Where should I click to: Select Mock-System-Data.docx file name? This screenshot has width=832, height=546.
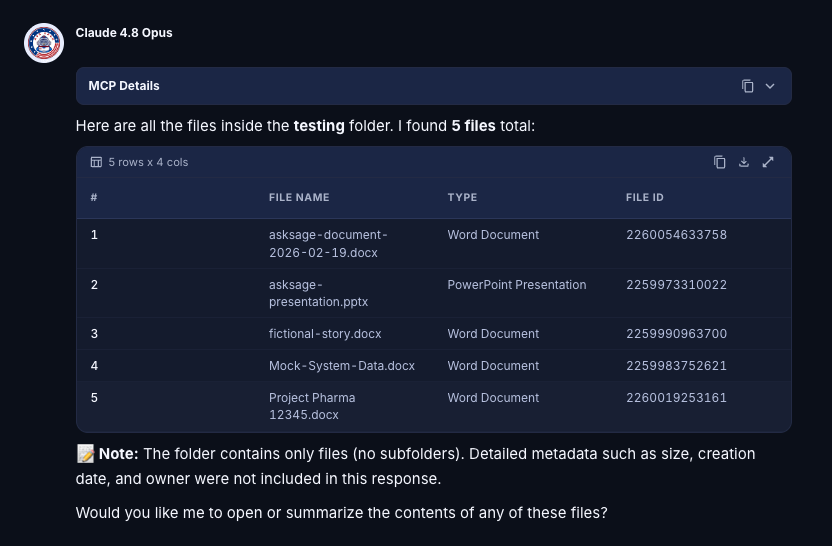point(342,366)
